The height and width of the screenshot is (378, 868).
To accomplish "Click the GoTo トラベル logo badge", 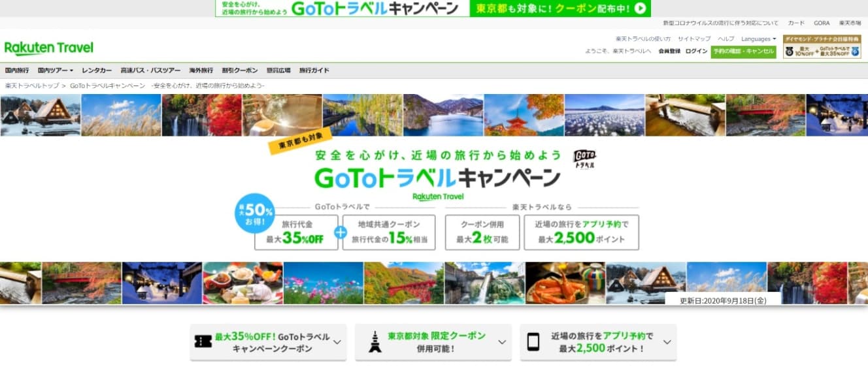I will tap(585, 160).
